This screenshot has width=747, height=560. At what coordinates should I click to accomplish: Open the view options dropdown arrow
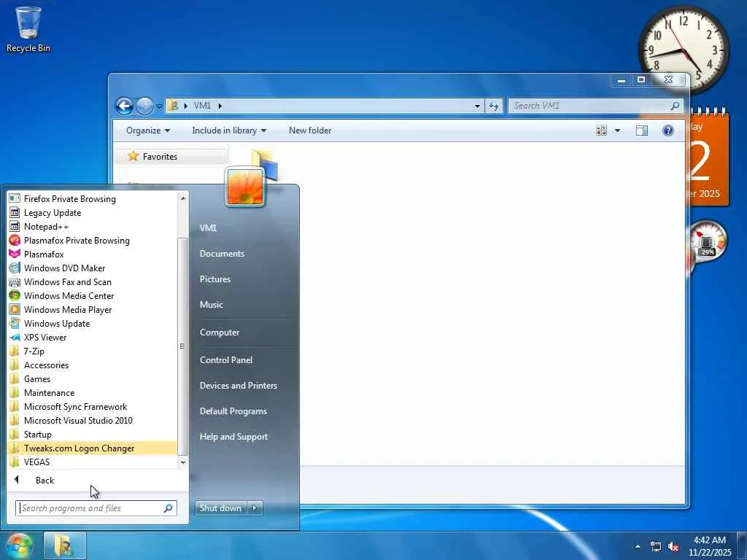(617, 131)
